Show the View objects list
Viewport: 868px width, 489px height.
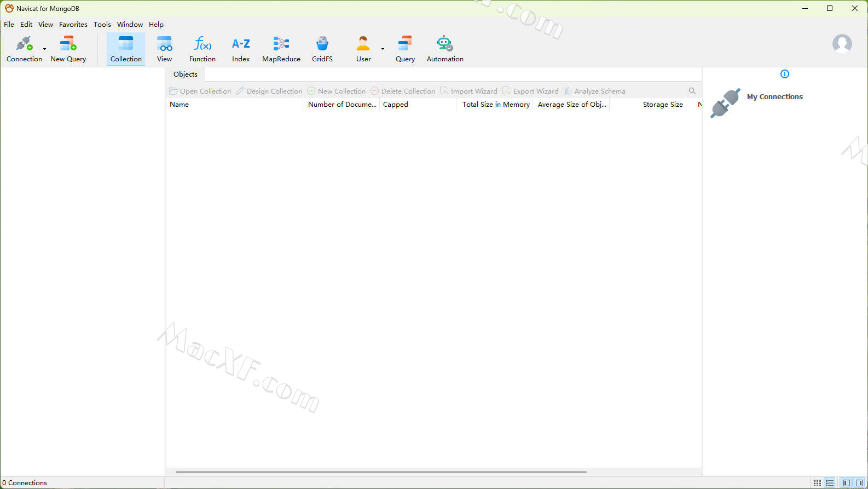[164, 49]
